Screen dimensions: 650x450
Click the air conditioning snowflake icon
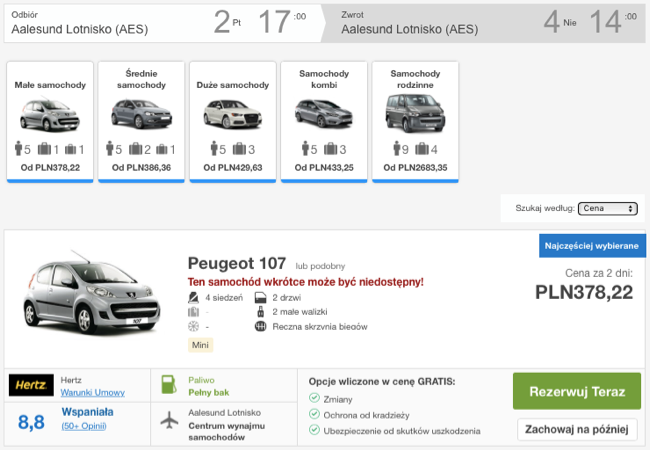click(x=194, y=326)
